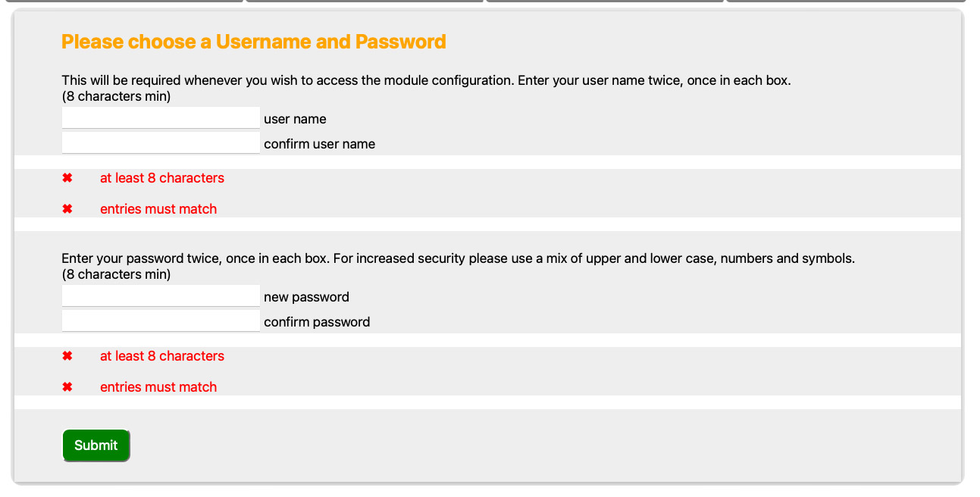Click password "entries must match" message

158,387
